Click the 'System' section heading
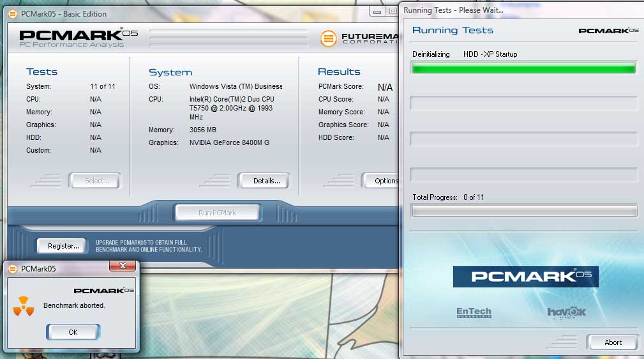Image resolution: width=644 pixels, height=359 pixels. click(x=170, y=72)
